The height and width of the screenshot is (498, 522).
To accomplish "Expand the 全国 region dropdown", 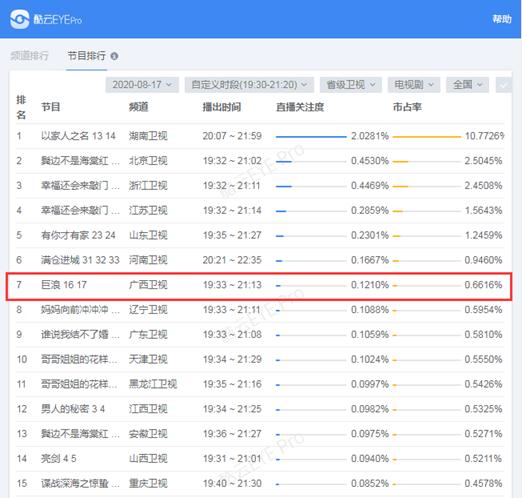I will tap(467, 85).
